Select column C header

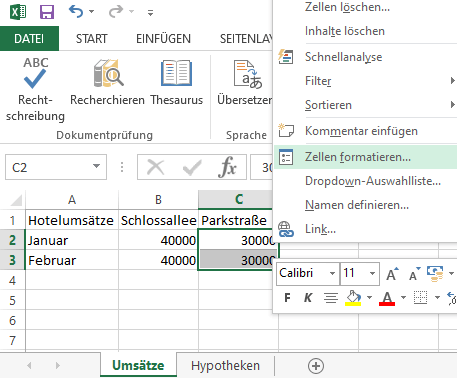(x=235, y=200)
